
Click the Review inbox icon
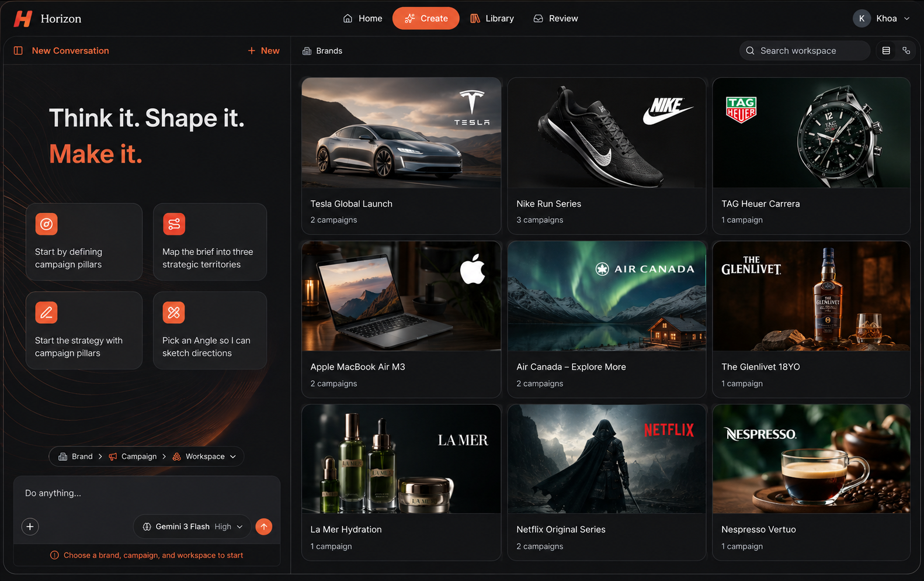click(x=538, y=19)
